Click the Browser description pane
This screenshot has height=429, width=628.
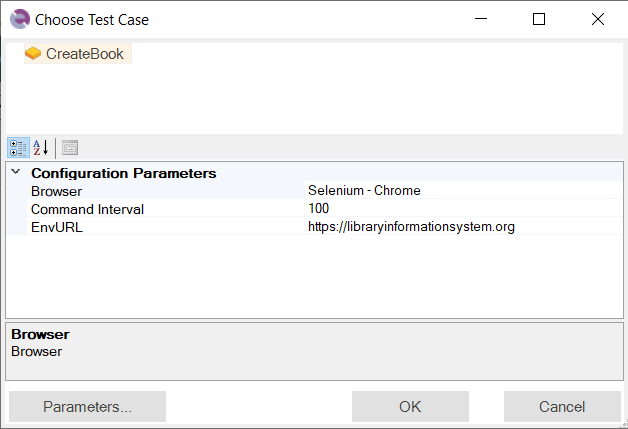(314, 350)
